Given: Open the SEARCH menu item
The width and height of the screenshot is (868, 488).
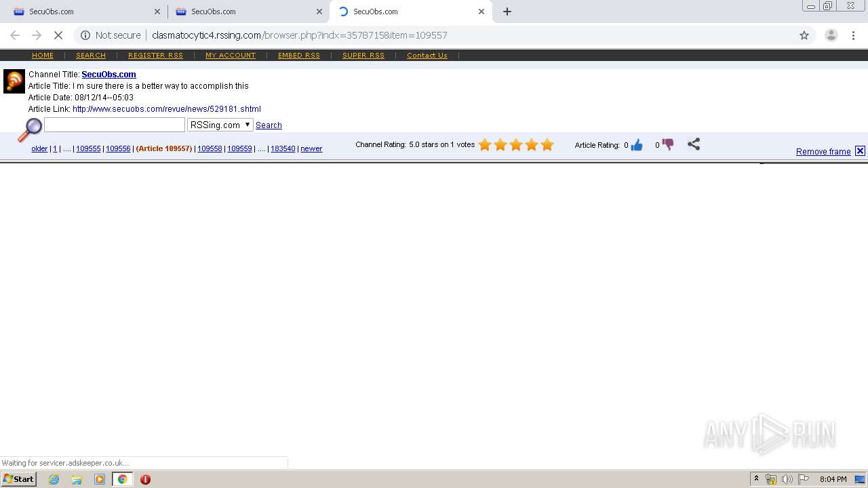Looking at the screenshot, I should point(91,56).
